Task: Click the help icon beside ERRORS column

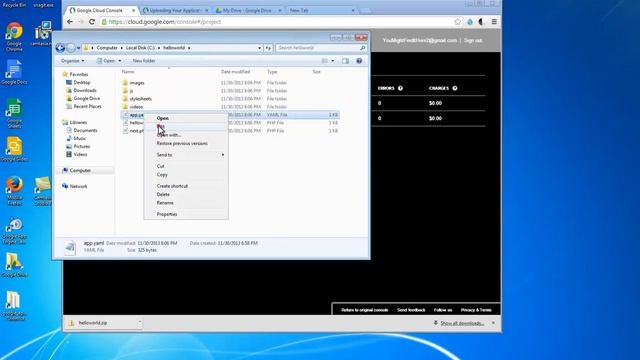Action: click(400, 88)
